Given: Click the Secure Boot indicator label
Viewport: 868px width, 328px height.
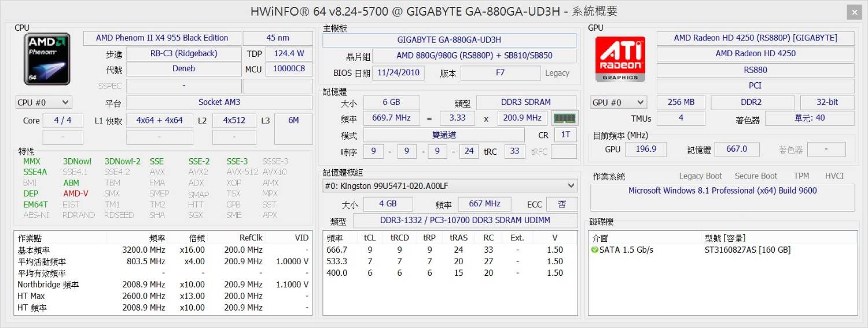Looking at the screenshot, I should 756,176.
